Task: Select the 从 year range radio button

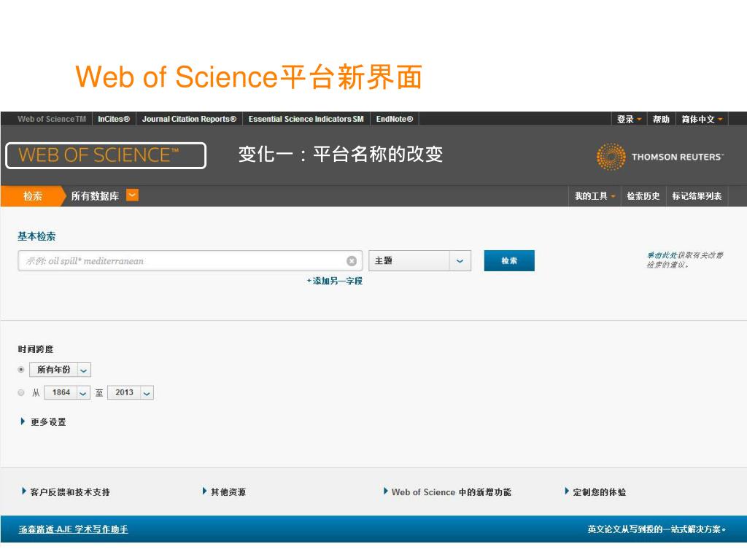Action: (21, 392)
